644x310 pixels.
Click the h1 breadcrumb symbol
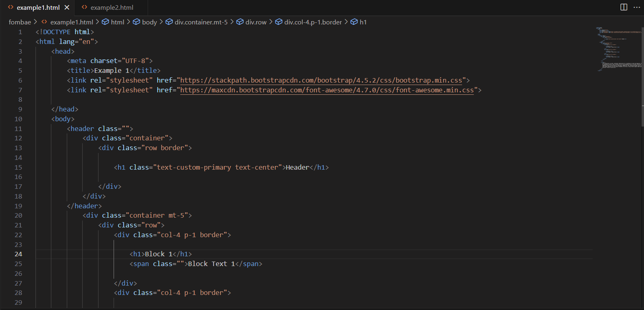pos(363,22)
